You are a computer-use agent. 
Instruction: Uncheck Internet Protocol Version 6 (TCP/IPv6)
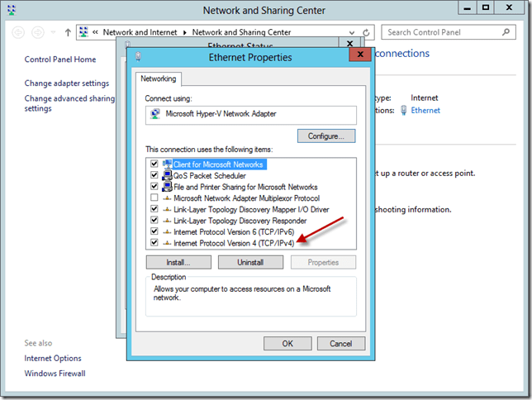(154, 232)
